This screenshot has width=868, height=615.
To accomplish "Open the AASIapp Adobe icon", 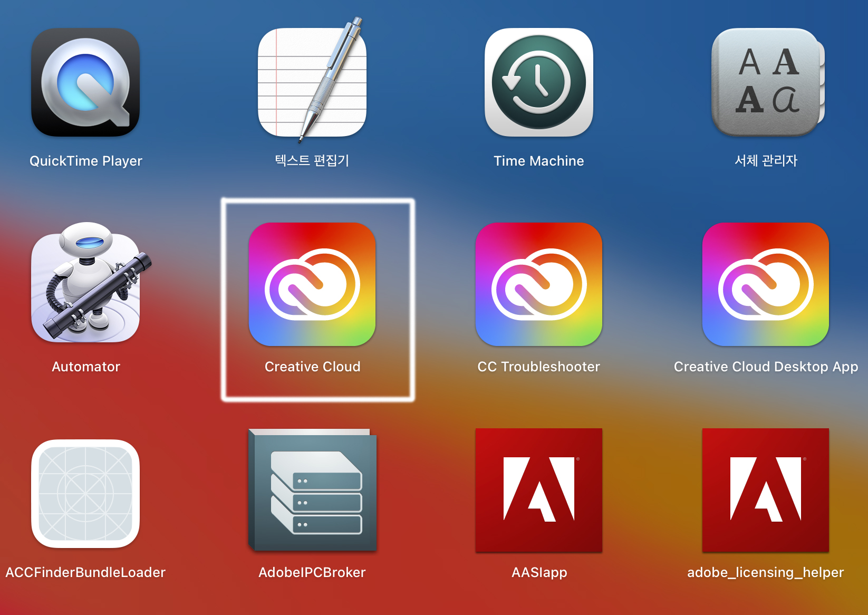I will [539, 490].
